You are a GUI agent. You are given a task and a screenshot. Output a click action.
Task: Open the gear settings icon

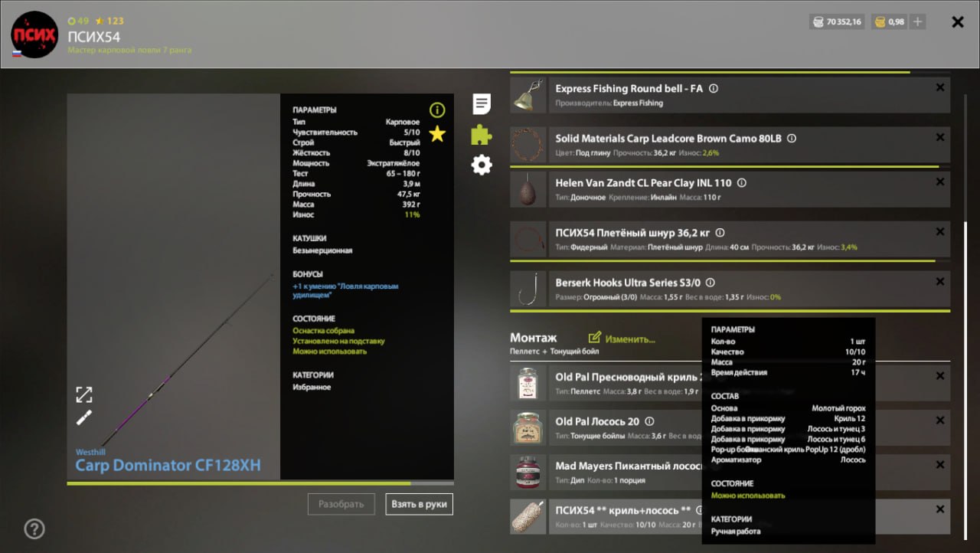pyautogui.click(x=482, y=165)
